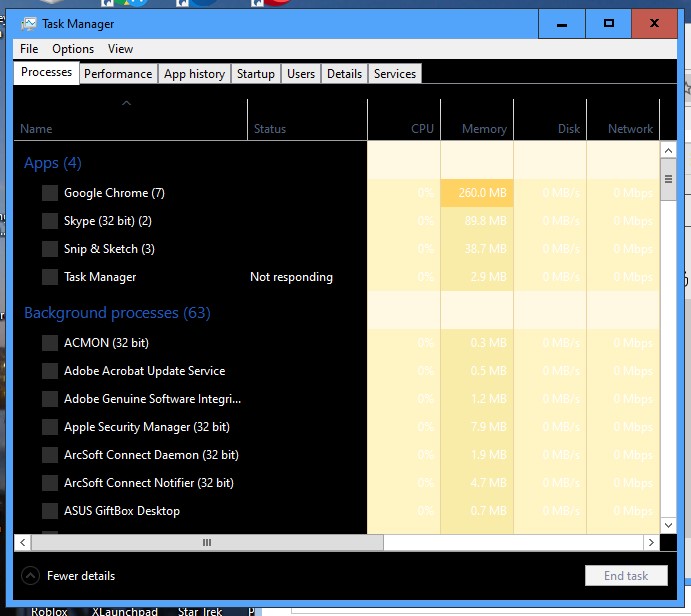Click the ArcSoft Connect Notifier icon
The height and width of the screenshot is (616, 691).
click(50, 483)
